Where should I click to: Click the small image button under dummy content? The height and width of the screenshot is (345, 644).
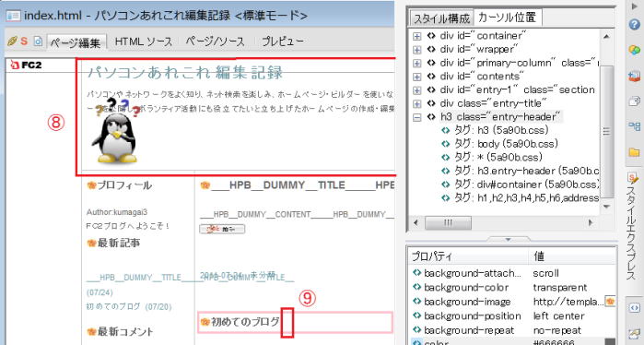coord(222,229)
